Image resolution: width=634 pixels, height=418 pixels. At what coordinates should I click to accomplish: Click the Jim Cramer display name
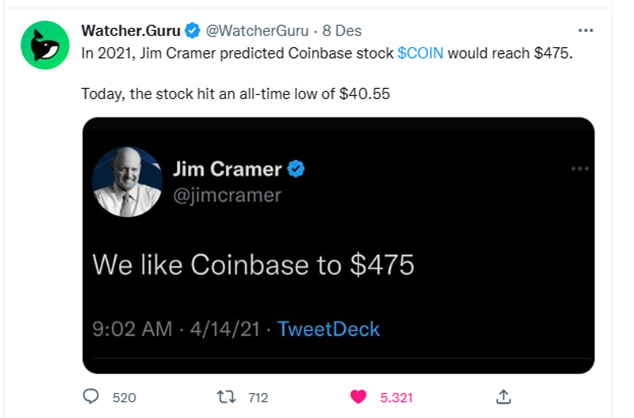pyautogui.click(x=227, y=169)
